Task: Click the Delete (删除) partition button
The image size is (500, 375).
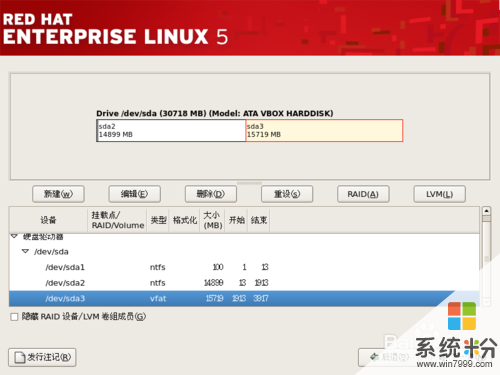Action: point(211,194)
